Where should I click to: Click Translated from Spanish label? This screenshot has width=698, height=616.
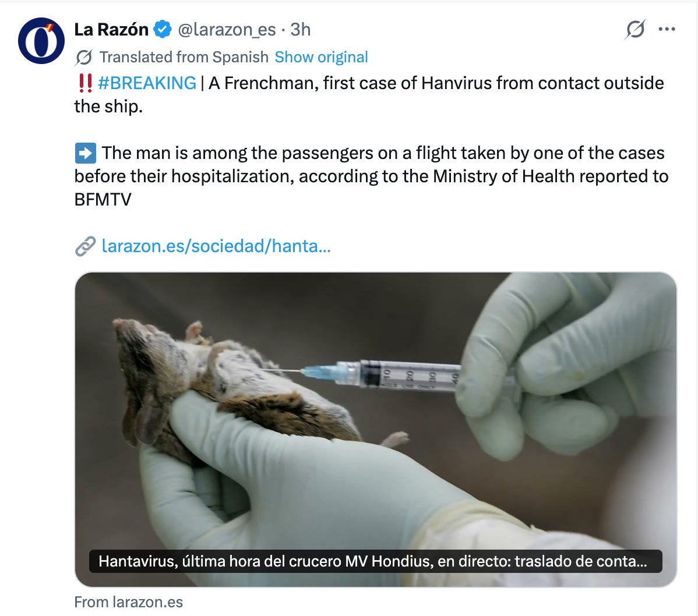(184, 57)
